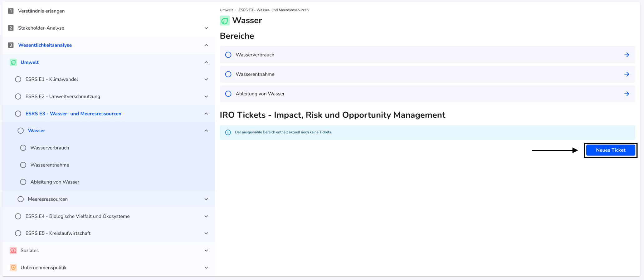Follow the Umwelt breadcrumb link
Image resolution: width=644 pixels, height=280 pixels.
click(226, 10)
